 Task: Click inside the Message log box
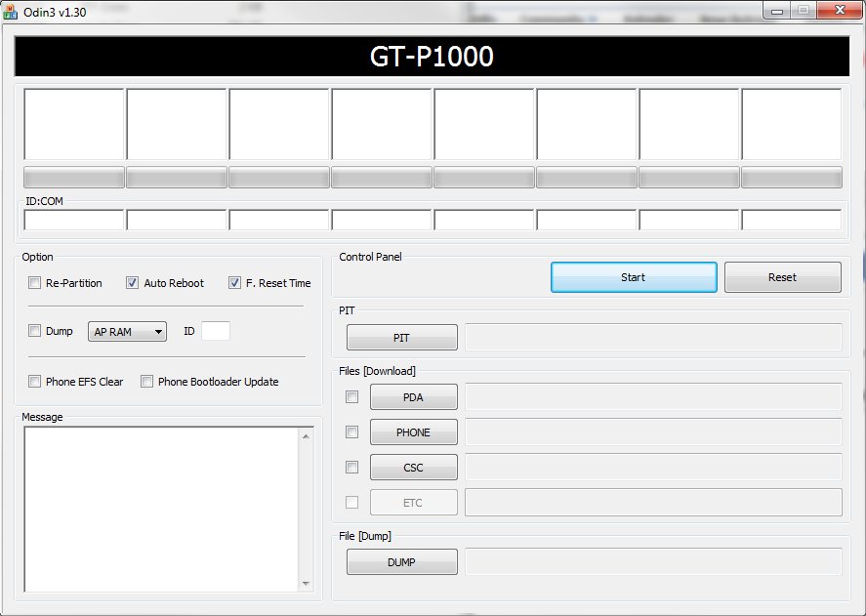[161, 510]
